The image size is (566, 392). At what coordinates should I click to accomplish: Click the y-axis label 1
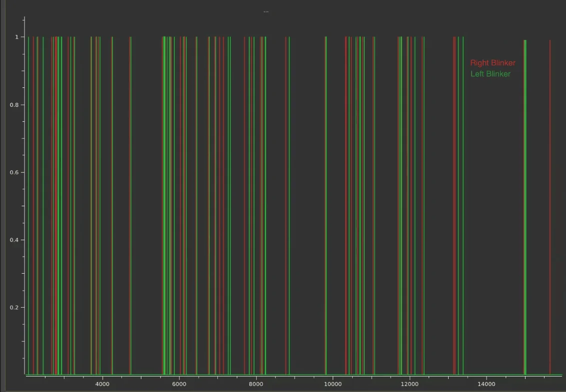[16, 37]
